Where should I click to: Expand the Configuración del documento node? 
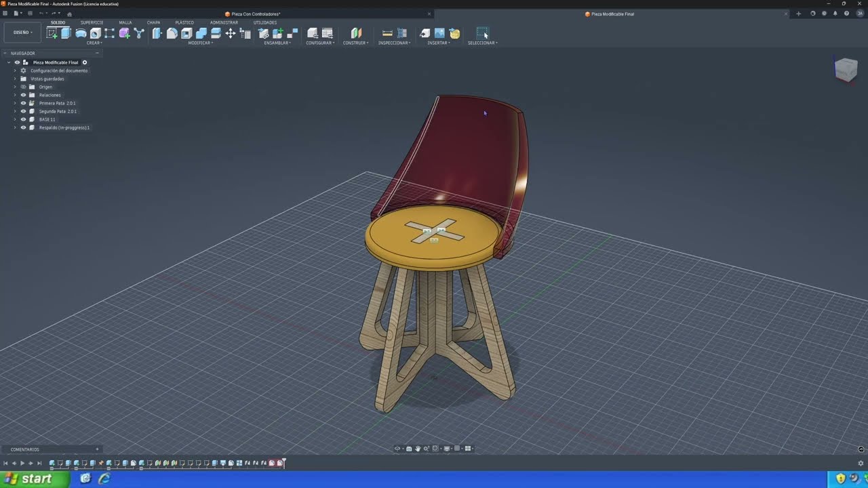15,70
